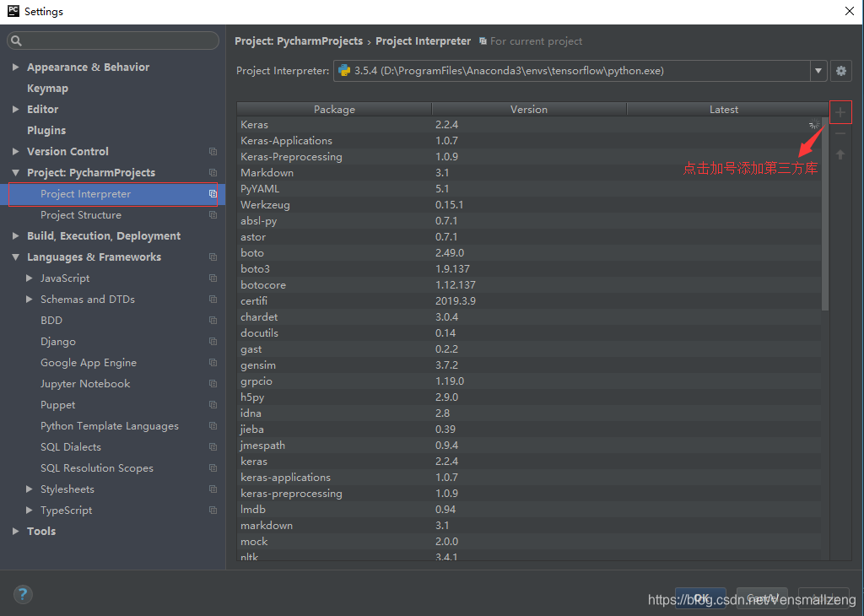
Task: Click the OK button
Action: 701,598
